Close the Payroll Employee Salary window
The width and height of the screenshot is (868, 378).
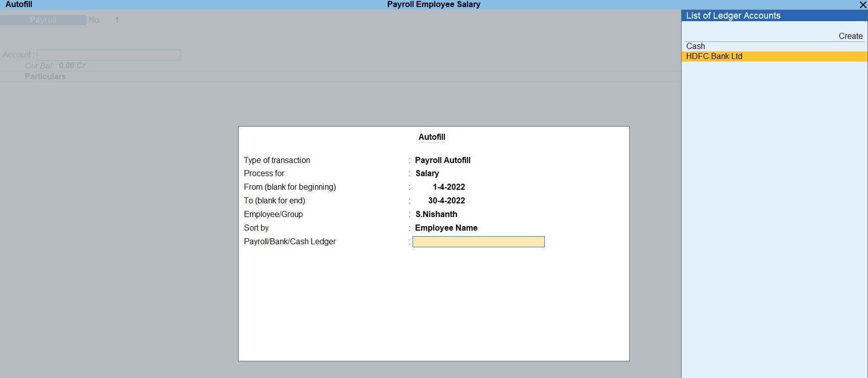coord(862,5)
